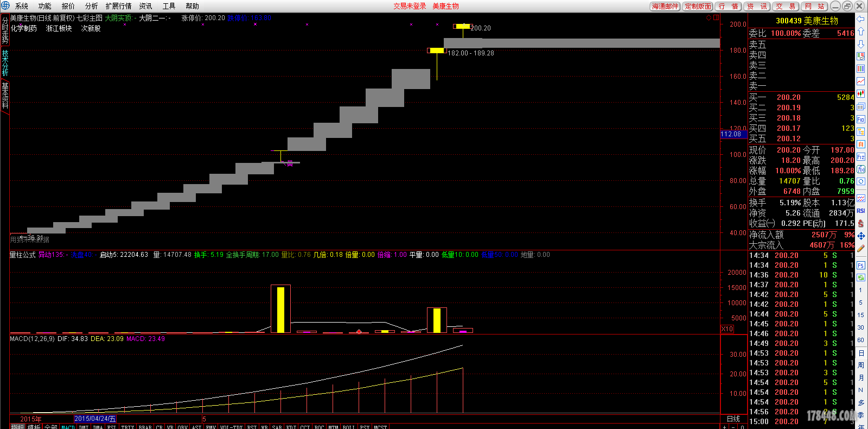
Task: Select the 分时走势 side tab
Action: pos(5,30)
